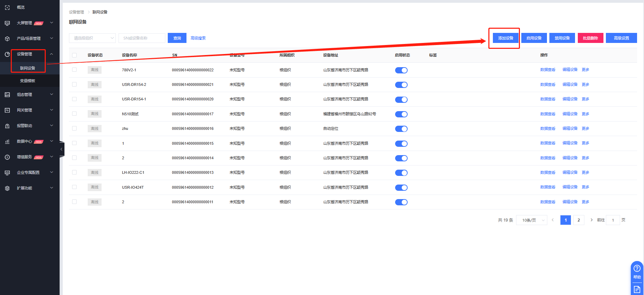Check the checkbox for USR-DR154-2 row
The width and height of the screenshot is (644, 295).
(x=74, y=84)
